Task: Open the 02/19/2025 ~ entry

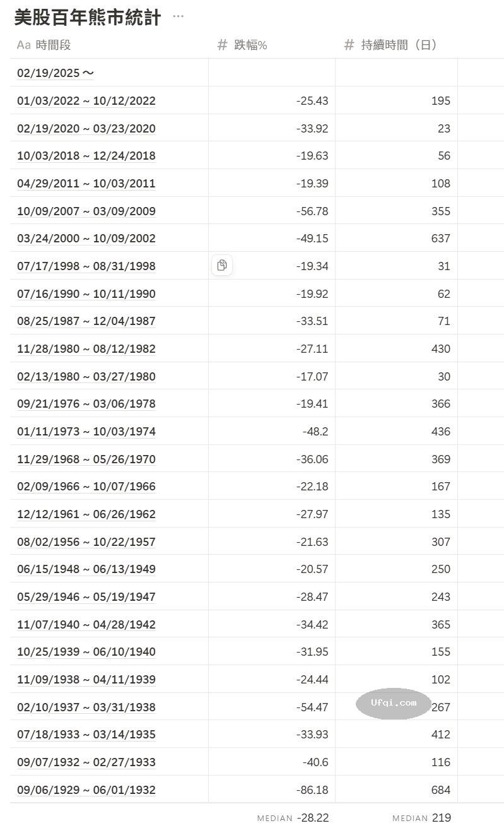Action: [56, 73]
